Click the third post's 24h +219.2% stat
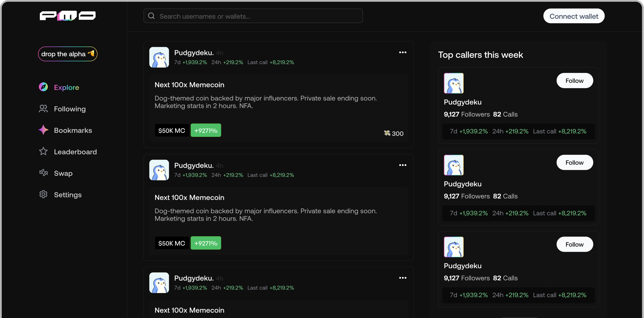Viewport: 644px width, 318px height. 227,288
